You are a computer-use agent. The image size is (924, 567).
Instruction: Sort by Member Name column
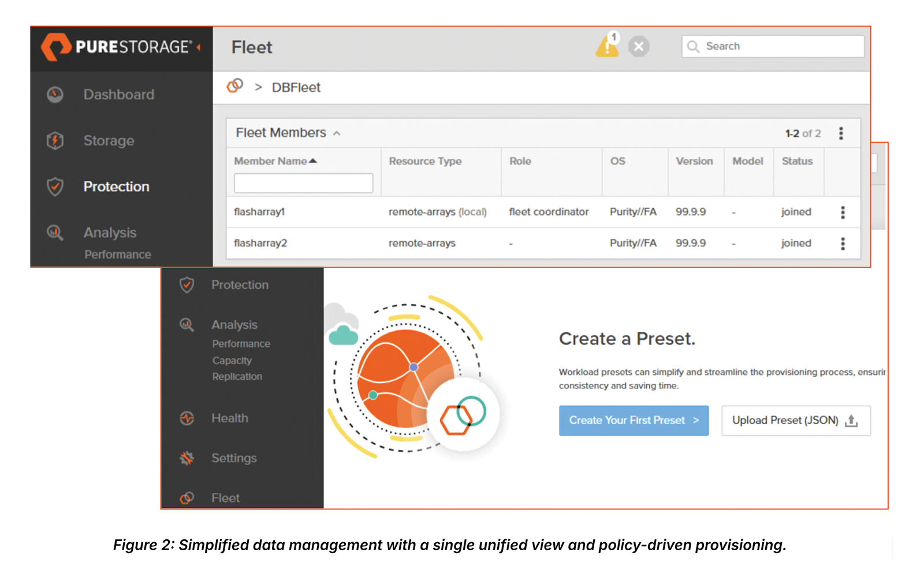click(275, 161)
